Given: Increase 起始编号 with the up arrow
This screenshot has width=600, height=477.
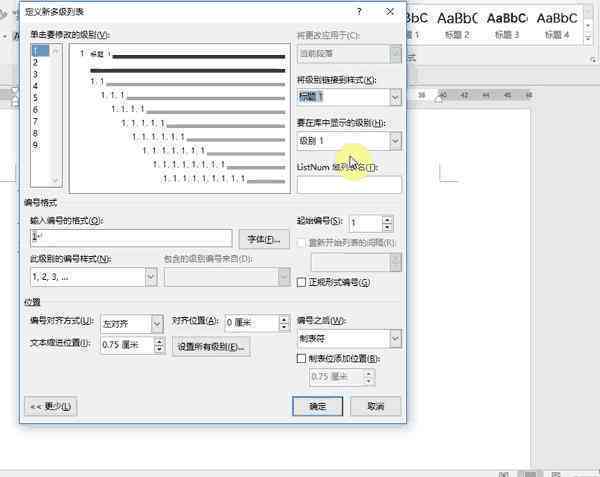Looking at the screenshot, I should click(387, 220).
